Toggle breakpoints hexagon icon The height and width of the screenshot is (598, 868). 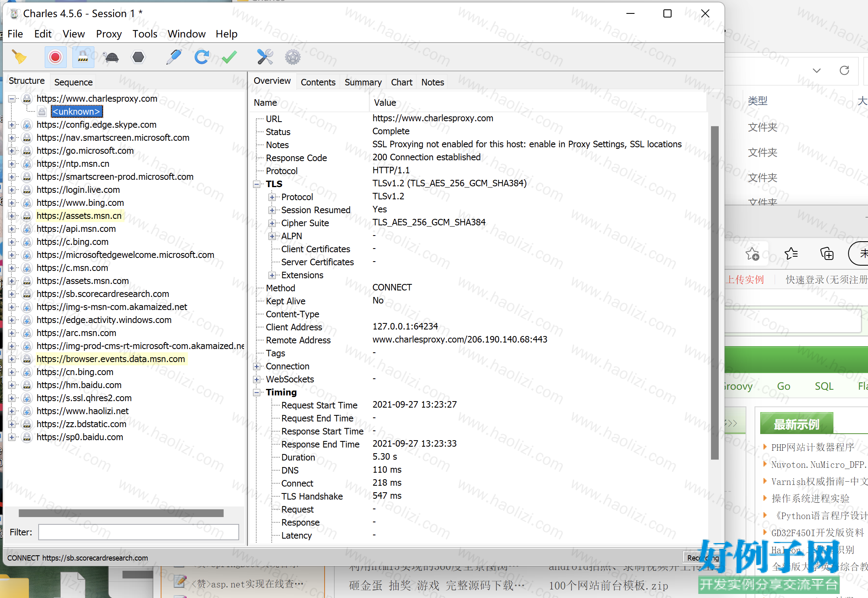(138, 57)
